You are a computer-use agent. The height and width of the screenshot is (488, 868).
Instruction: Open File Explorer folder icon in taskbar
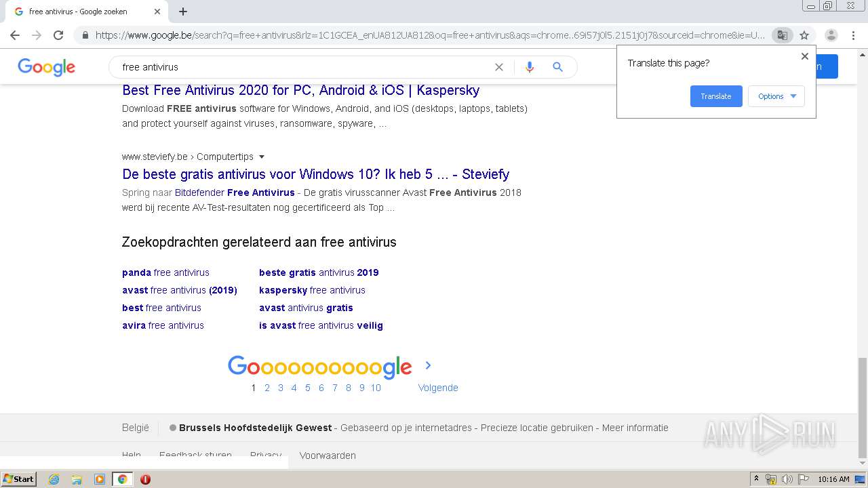(x=77, y=479)
